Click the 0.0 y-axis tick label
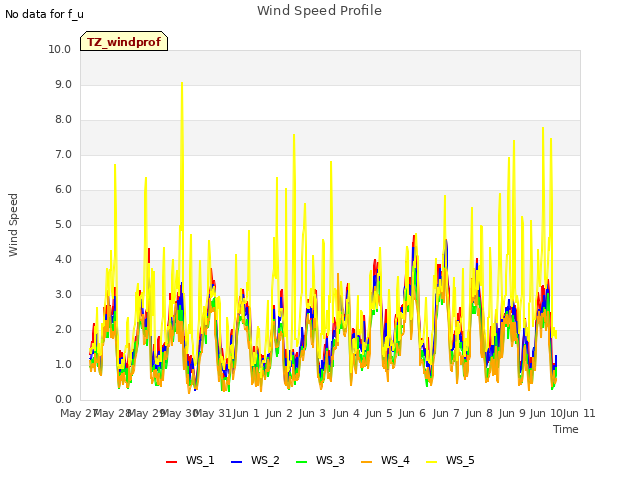Image resolution: width=640 pixels, height=480 pixels. 63,400
